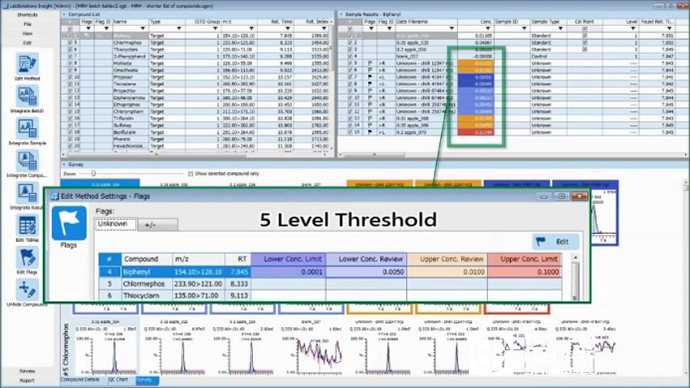
Task: Toggle Show selected compound only checkbox
Action: (191, 174)
